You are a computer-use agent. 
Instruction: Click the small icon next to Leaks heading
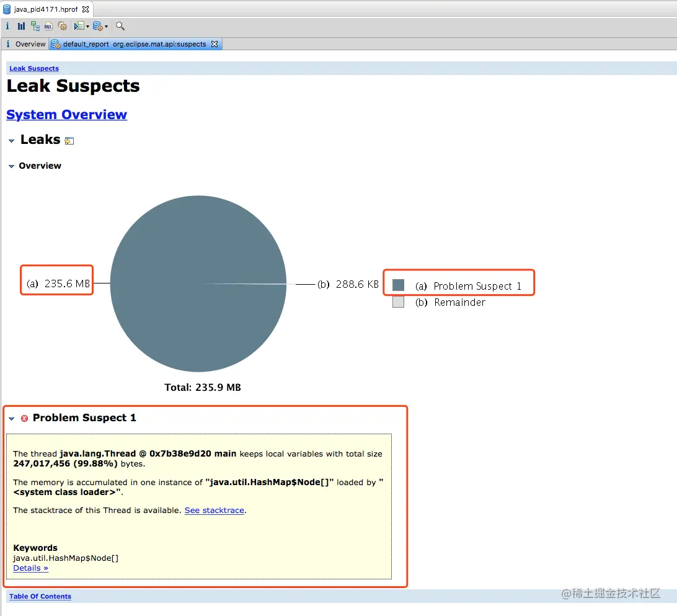pos(69,141)
